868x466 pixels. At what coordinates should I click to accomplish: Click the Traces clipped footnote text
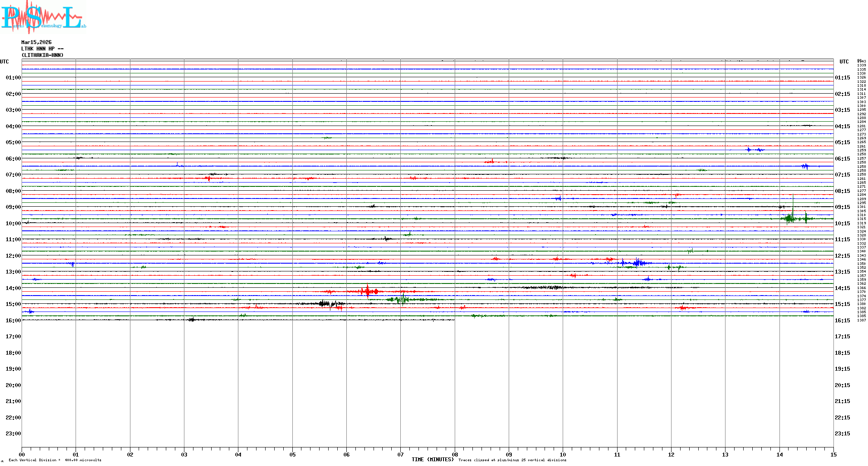pos(512,460)
